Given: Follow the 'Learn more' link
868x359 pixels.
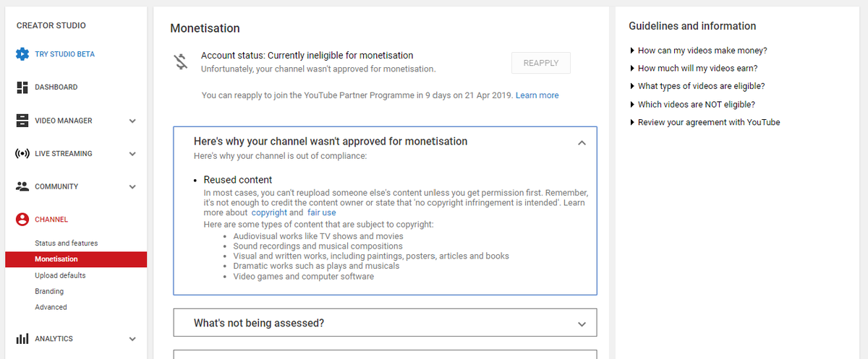Looking at the screenshot, I should pyautogui.click(x=537, y=95).
